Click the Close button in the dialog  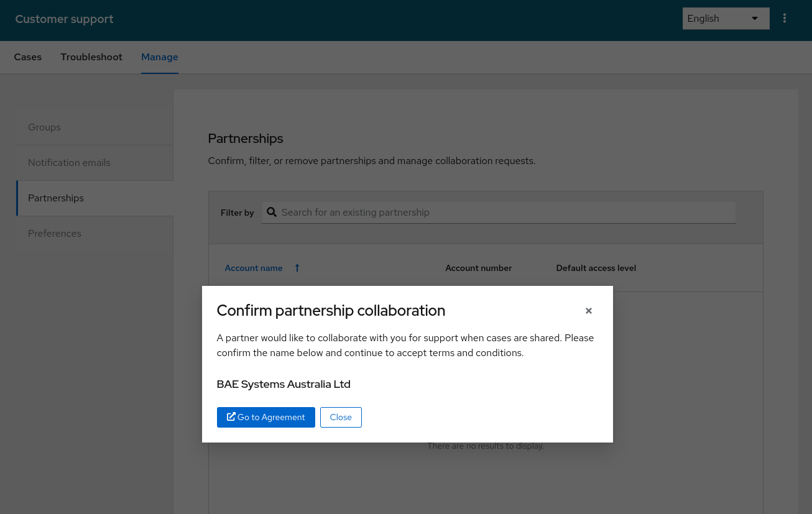(x=341, y=417)
